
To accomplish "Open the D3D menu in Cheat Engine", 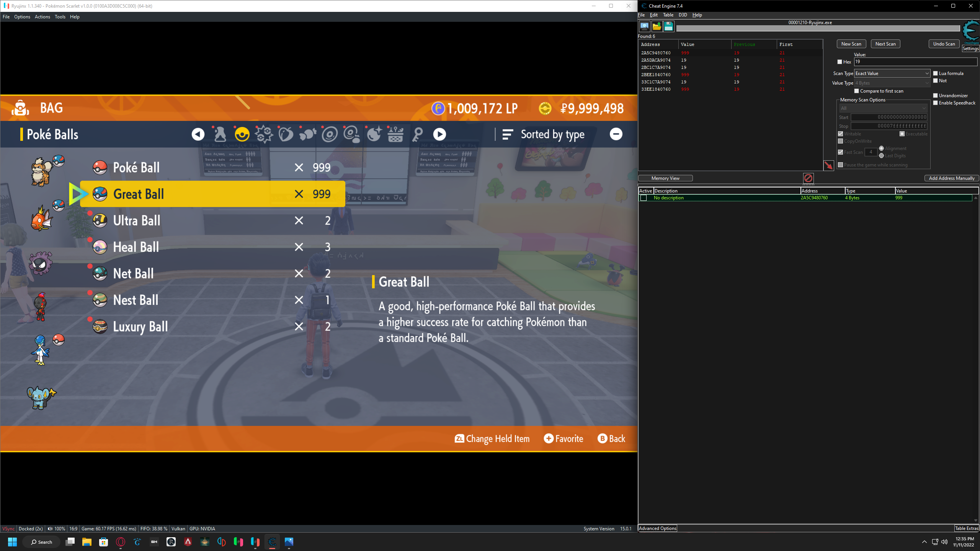I will [x=683, y=15].
